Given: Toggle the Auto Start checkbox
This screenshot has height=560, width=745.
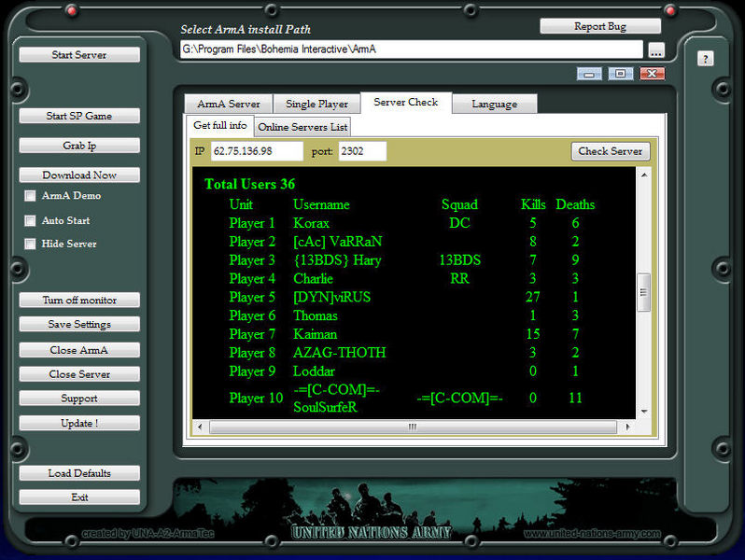Looking at the screenshot, I should click(31, 221).
